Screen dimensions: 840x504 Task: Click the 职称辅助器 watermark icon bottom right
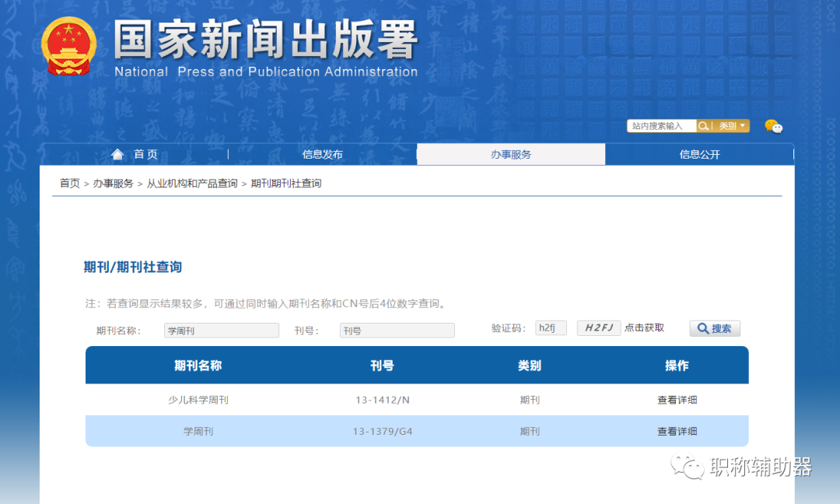coord(692,467)
